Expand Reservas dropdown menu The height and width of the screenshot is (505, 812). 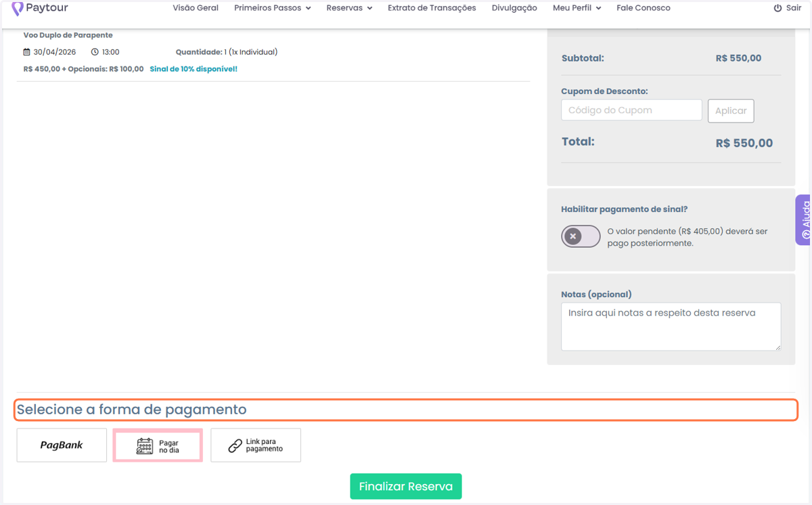pos(349,8)
